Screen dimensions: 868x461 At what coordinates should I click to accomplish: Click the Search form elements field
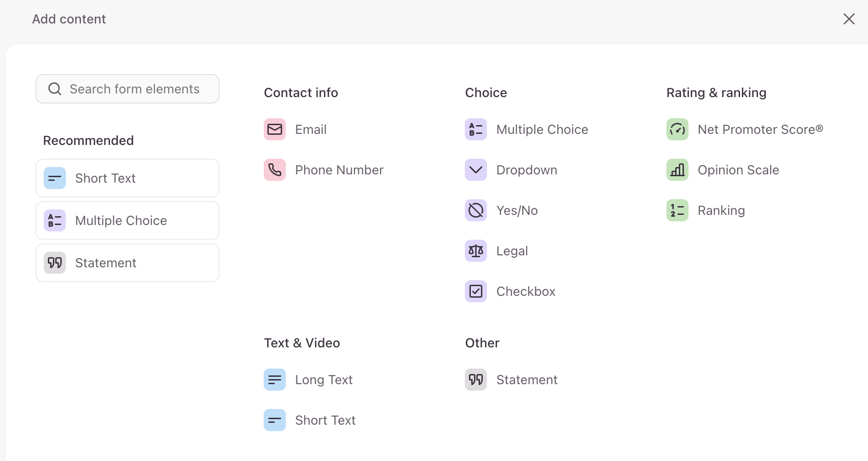[x=127, y=89]
